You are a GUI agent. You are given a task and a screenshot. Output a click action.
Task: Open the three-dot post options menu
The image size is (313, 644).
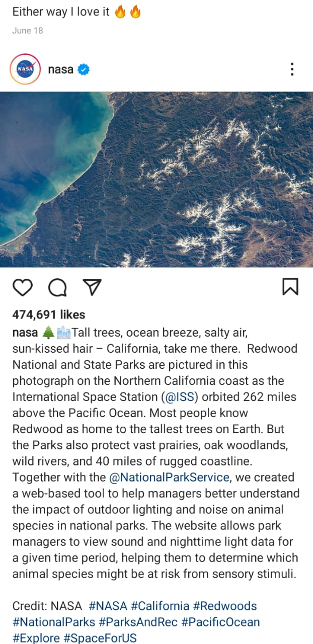tap(292, 69)
